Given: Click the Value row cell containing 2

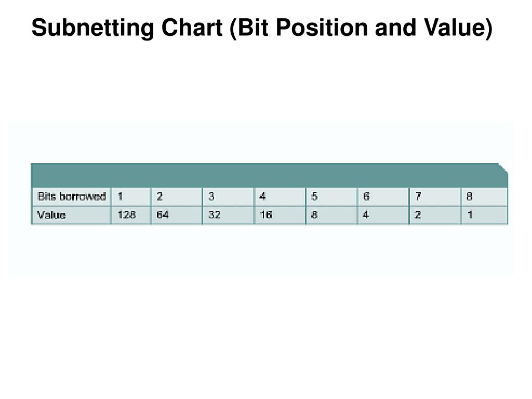Looking at the screenshot, I should click(435, 215).
